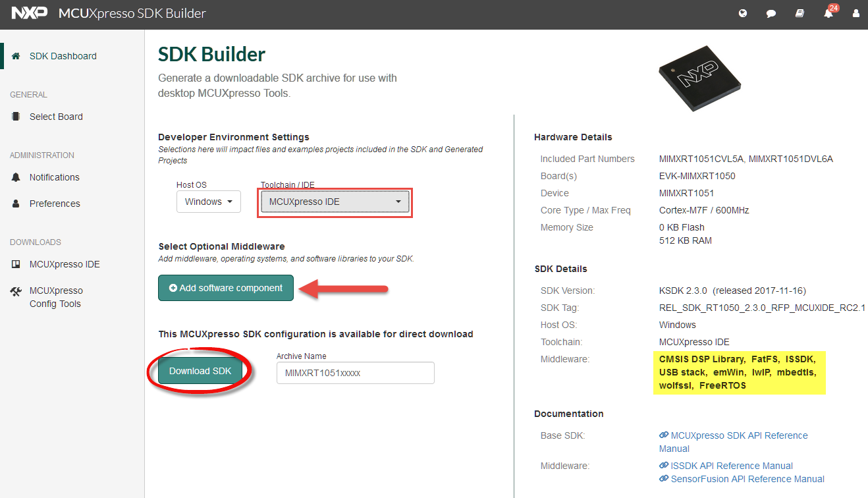
Task: Click the user profile icon
Action: [x=855, y=13]
